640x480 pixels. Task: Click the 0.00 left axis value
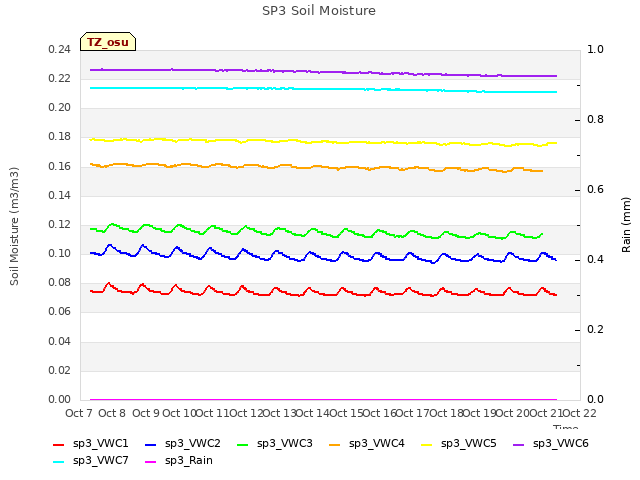[x=60, y=399]
